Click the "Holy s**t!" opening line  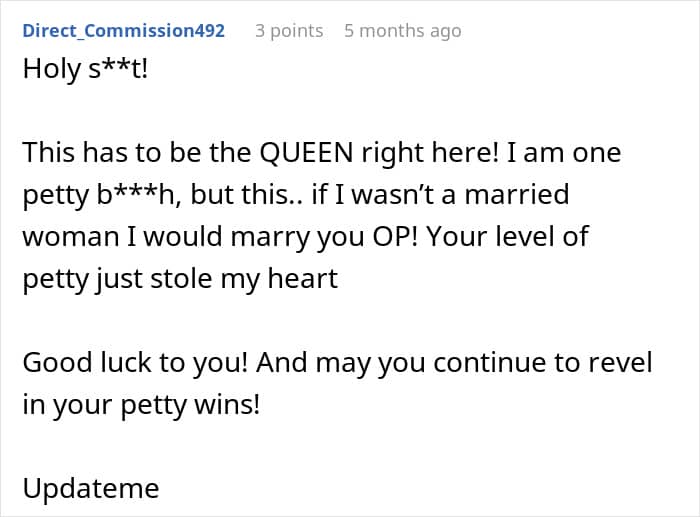(84, 72)
